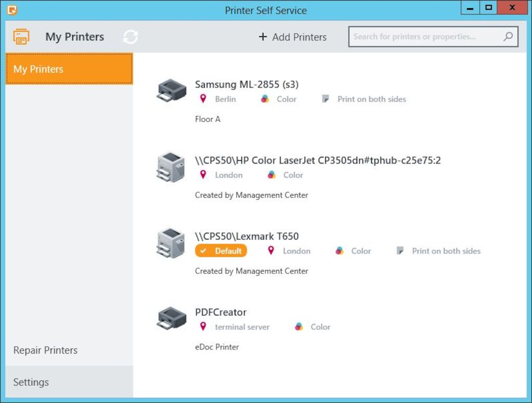Close the Printer Self Service window

point(512,7)
